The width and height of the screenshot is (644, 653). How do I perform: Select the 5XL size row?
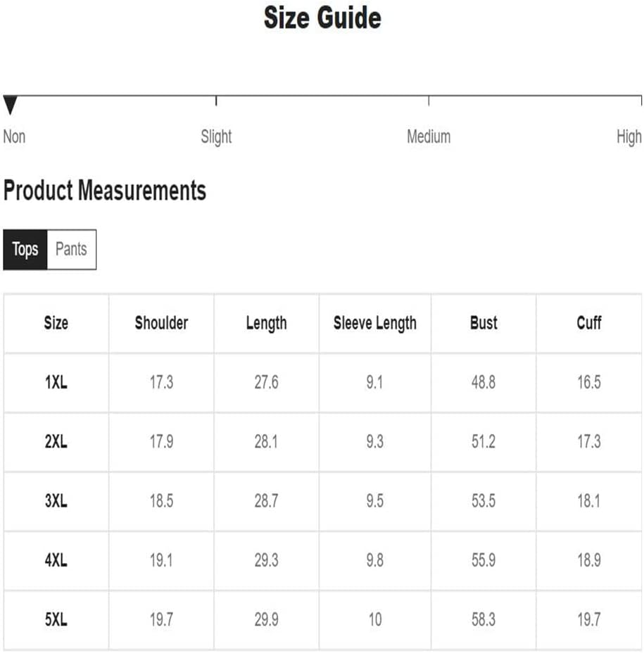click(322, 620)
